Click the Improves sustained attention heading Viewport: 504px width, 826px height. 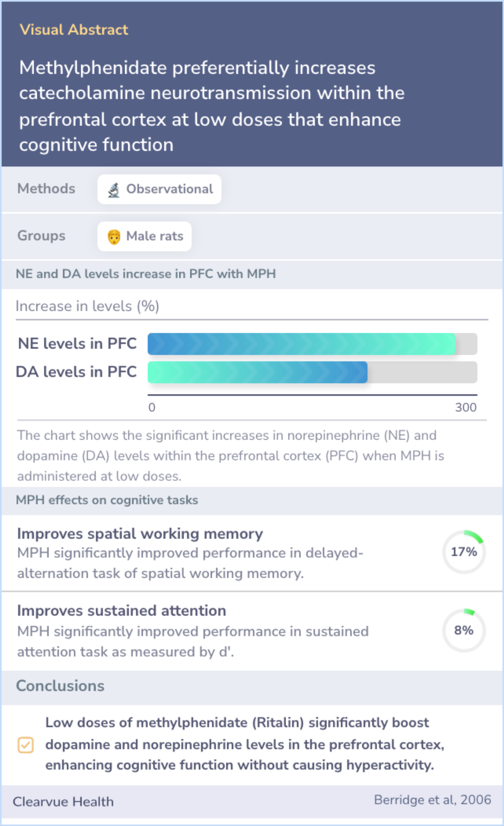(x=121, y=610)
